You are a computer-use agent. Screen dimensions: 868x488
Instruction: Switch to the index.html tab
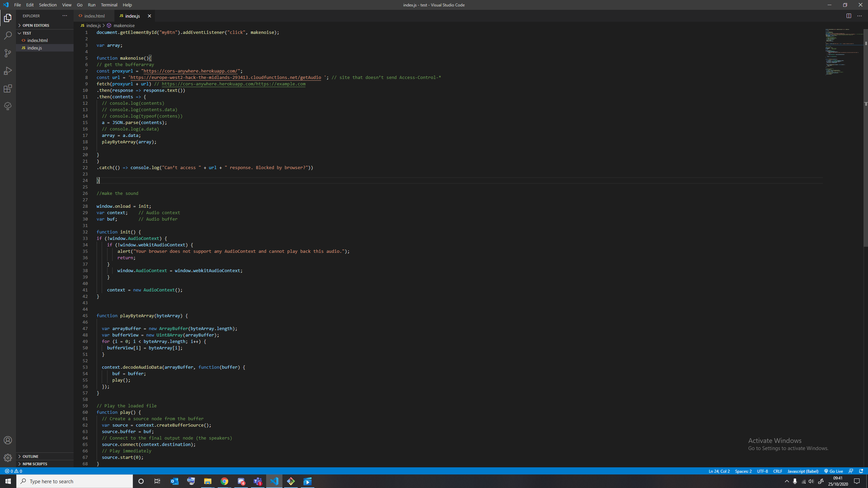94,16
